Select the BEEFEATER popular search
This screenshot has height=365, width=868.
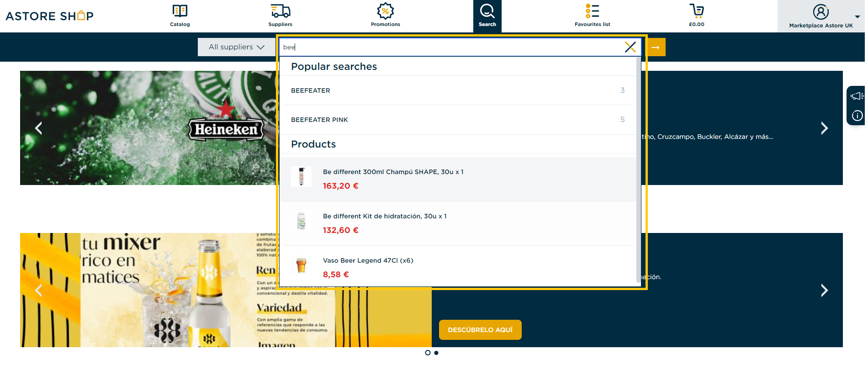click(x=458, y=90)
